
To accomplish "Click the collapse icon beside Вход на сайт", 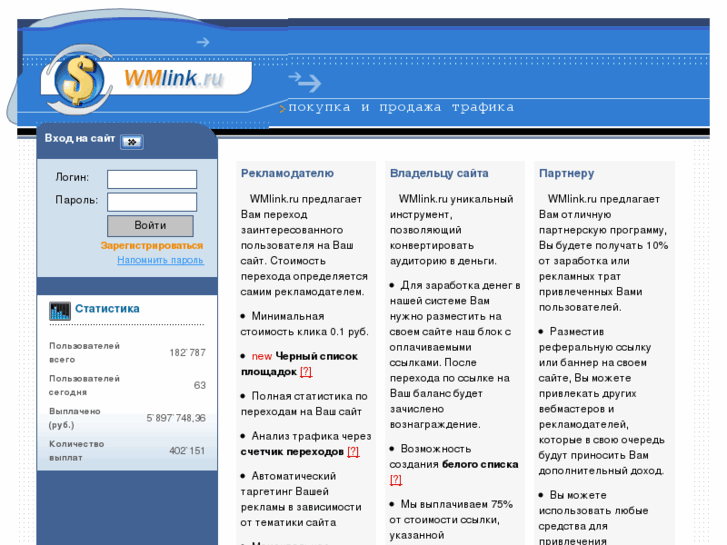I will point(132,142).
